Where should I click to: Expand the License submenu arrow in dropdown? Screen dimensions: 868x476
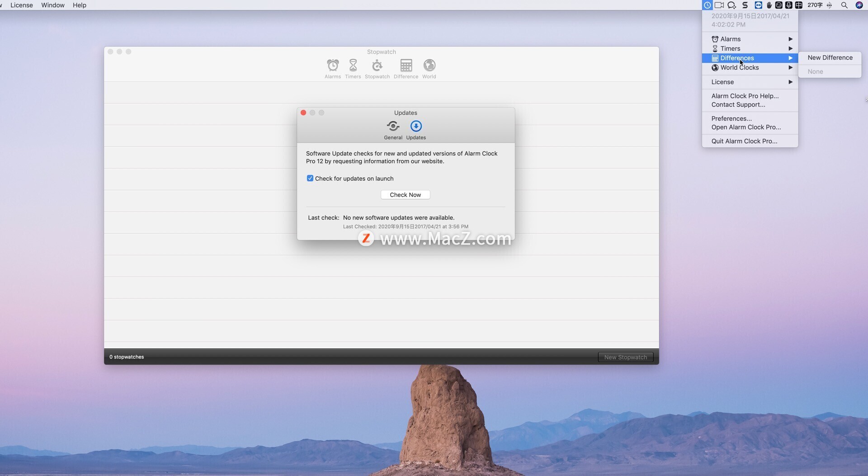click(790, 82)
